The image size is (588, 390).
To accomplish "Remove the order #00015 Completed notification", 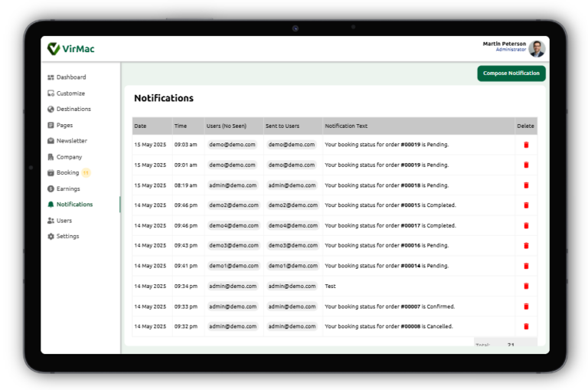I will click(x=526, y=205).
